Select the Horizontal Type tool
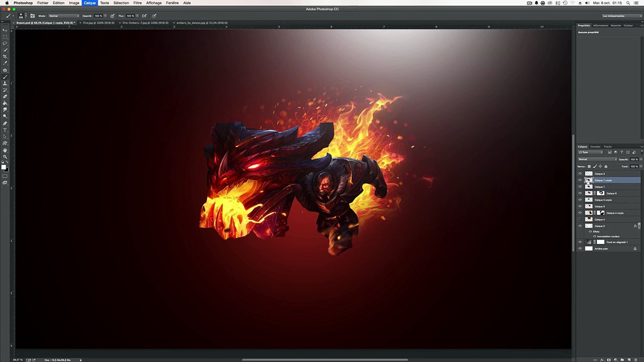This screenshot has height=362, width=644. (5, 130)
